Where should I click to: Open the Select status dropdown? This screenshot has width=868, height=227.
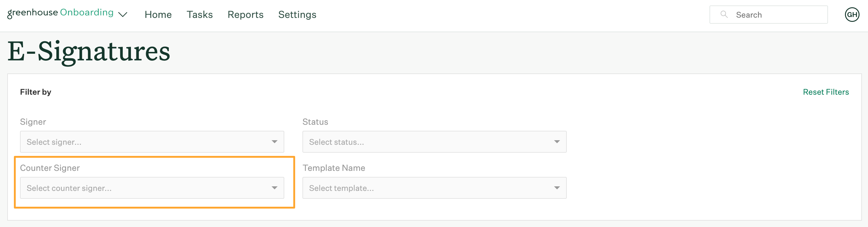click(434, 142)
